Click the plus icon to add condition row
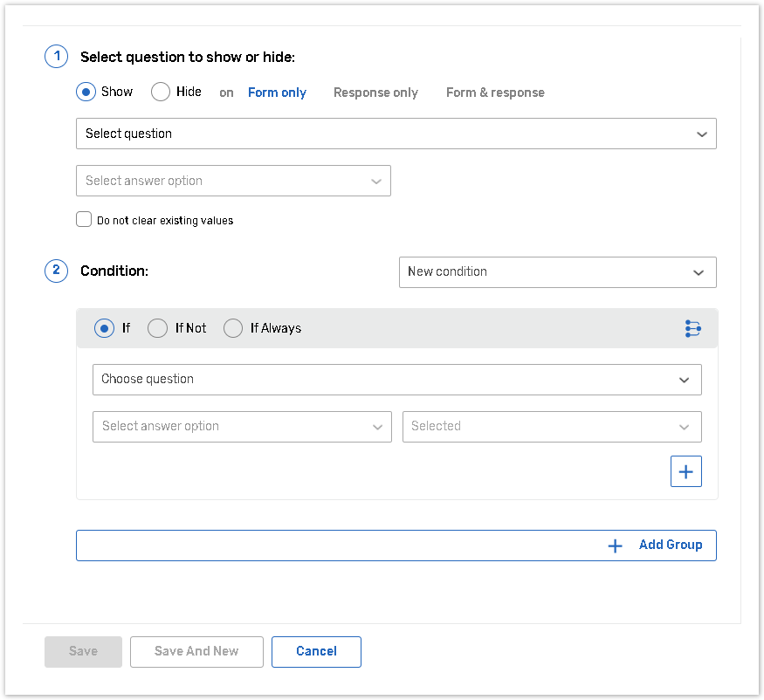 (x=685, y=471)
